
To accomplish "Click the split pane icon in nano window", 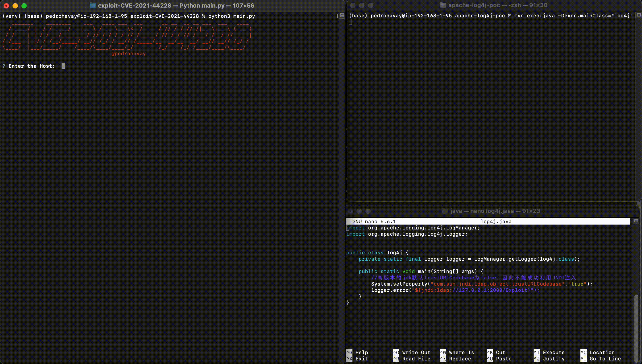I will pyautogui.click(x=636, y=221).
